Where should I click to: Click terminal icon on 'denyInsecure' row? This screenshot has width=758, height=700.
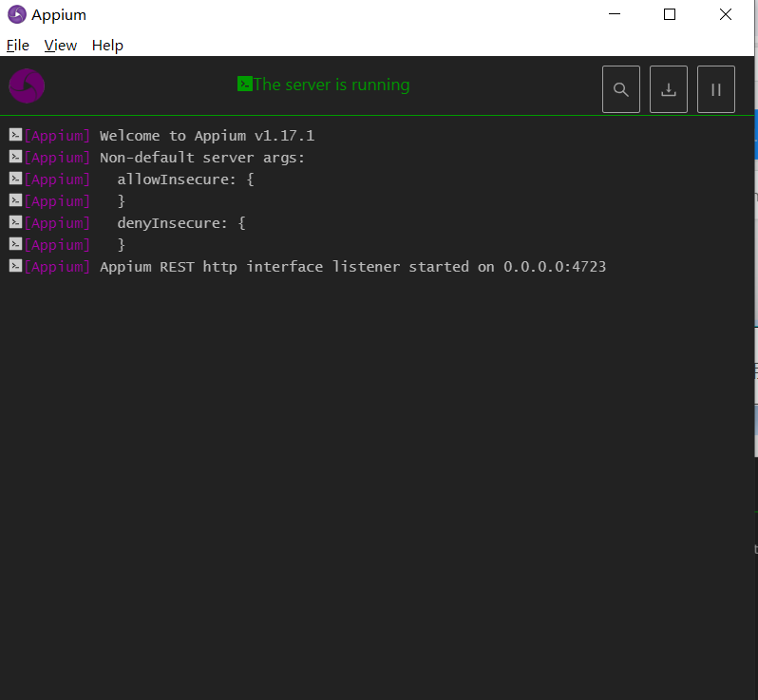coord(15,222)
